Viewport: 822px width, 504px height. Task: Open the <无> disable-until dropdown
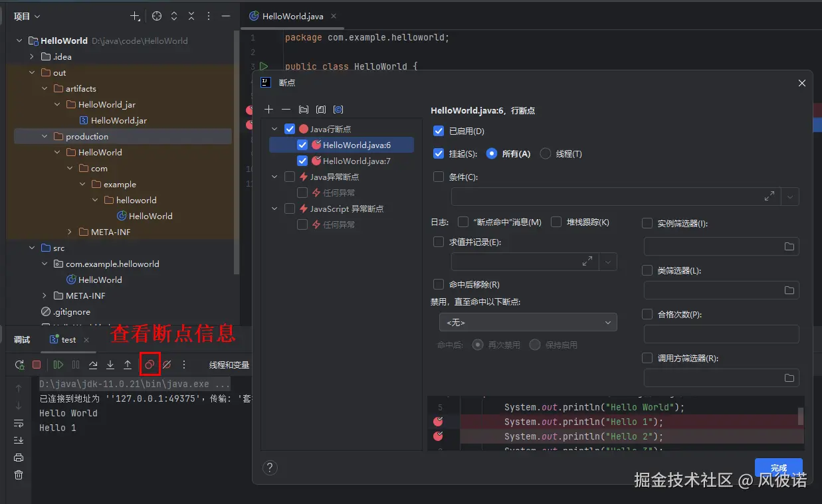pyautogui.click(x=528, y=322)
